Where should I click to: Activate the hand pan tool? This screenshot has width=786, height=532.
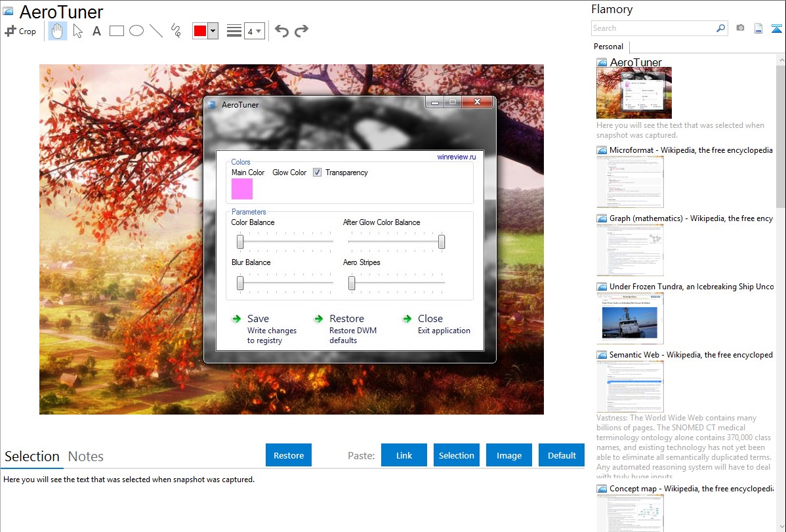pyautogui.click(x=58, y=31)
